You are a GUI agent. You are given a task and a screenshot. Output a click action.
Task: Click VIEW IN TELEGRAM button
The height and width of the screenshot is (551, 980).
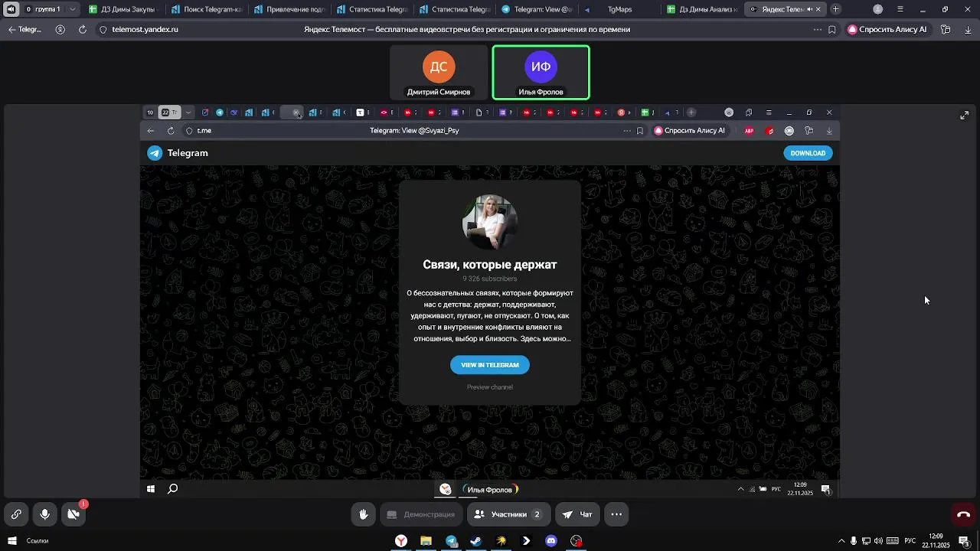point(490,365)
